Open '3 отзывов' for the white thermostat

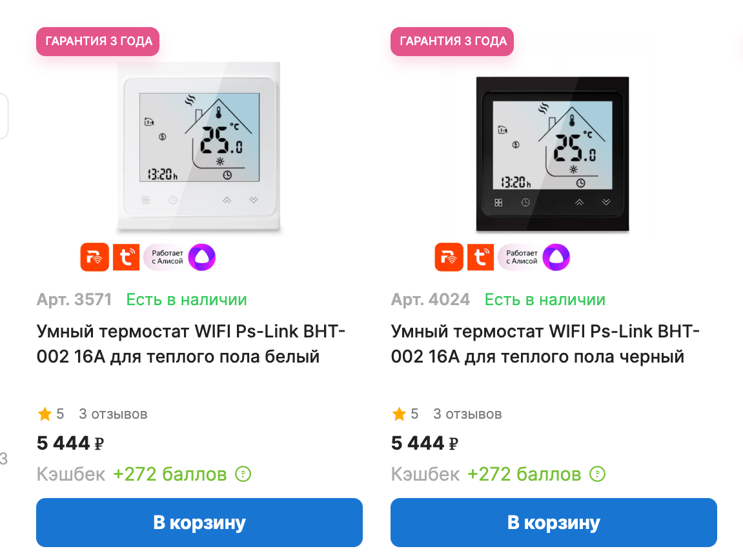[113, 414]
